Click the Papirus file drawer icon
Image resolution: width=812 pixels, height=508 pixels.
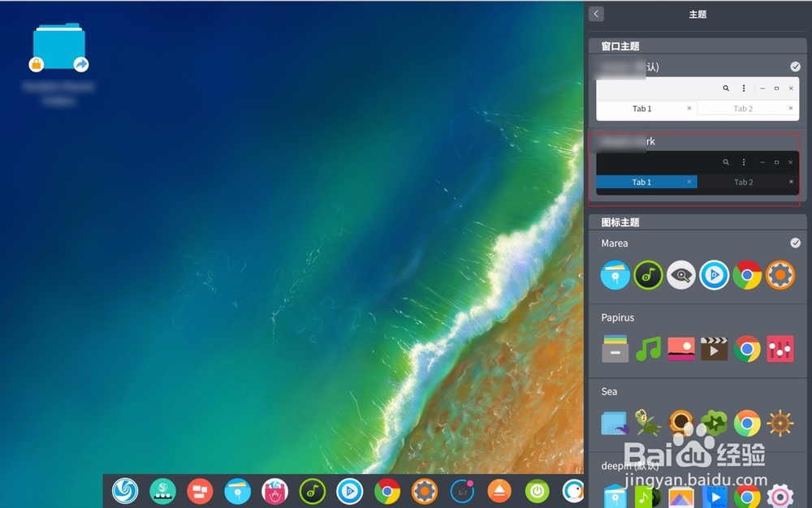(x=615, y=349)
